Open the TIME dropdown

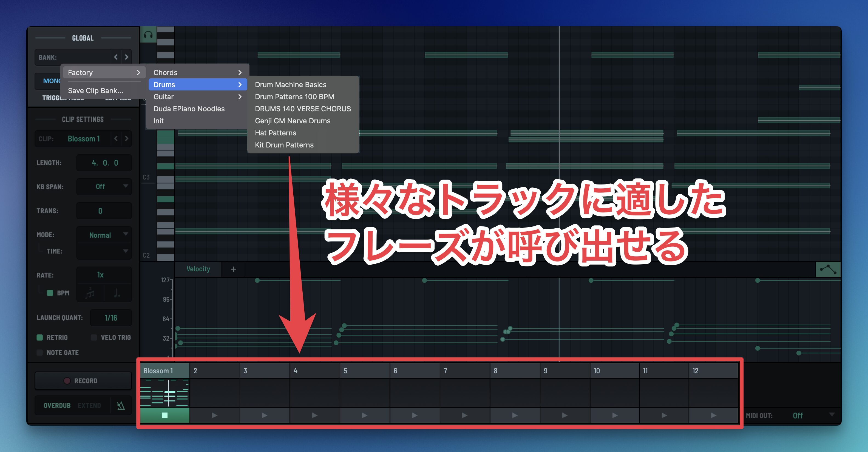click(104, 251)
